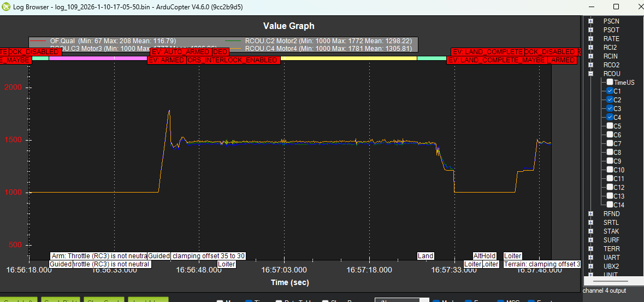The image size is (644, 302).
Task: Click the Land mode label on graph
Action: (426, 255)
